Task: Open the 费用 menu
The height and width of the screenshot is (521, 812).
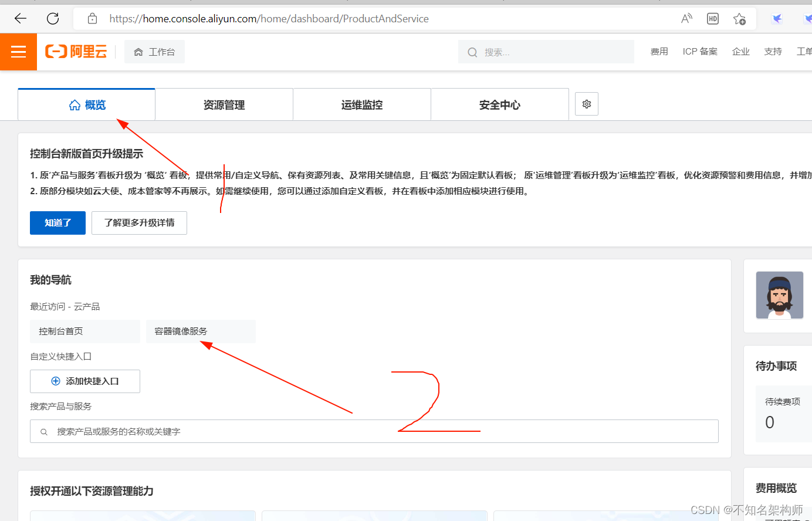Action: pyautogui.click(x=659, y=52)
